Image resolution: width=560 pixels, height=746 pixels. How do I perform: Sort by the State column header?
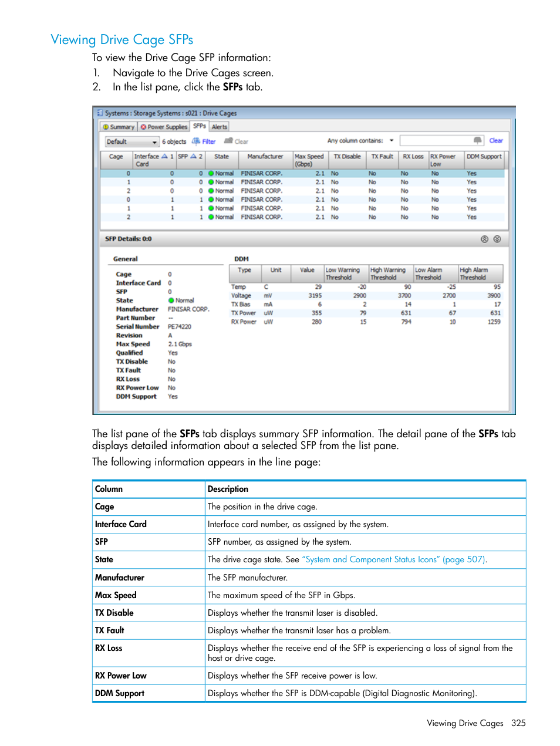pos(221,160)
